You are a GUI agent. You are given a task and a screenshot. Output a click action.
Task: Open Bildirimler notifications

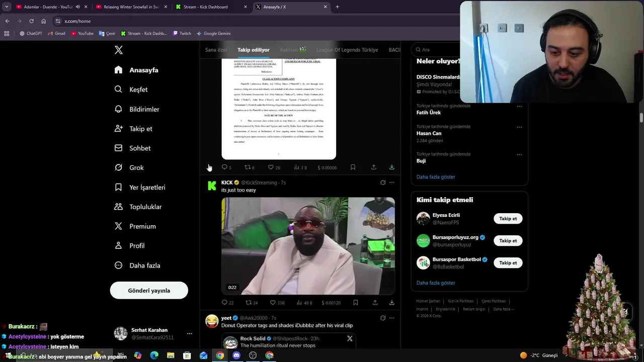click(x=137, y=109)
